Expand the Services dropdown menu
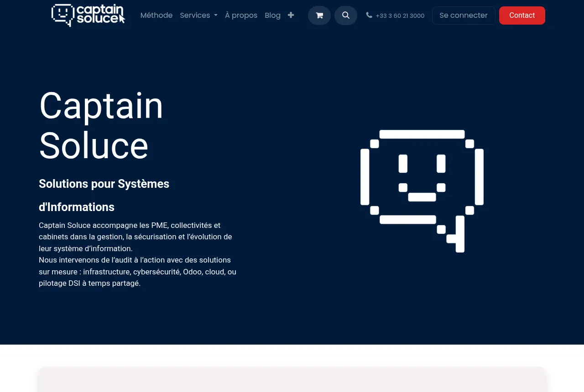584x392 pixels. (x=198, y=15)
